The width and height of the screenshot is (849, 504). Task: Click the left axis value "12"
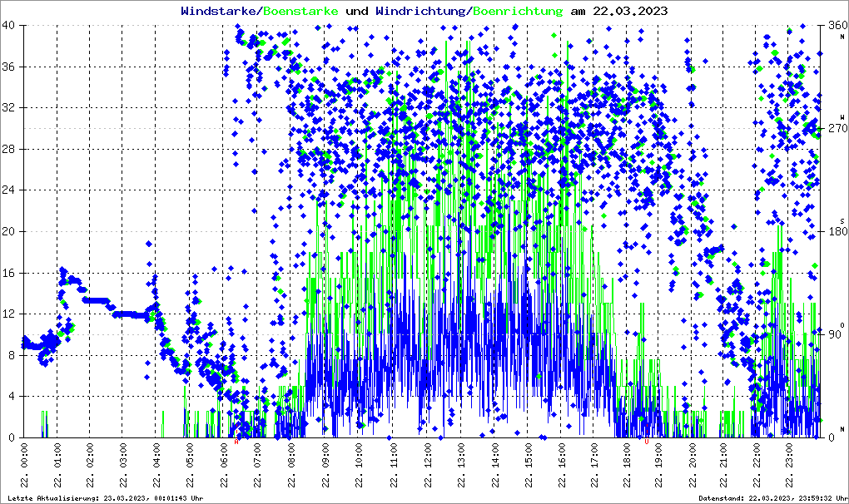pyautogui.click(x=8, y=314)
